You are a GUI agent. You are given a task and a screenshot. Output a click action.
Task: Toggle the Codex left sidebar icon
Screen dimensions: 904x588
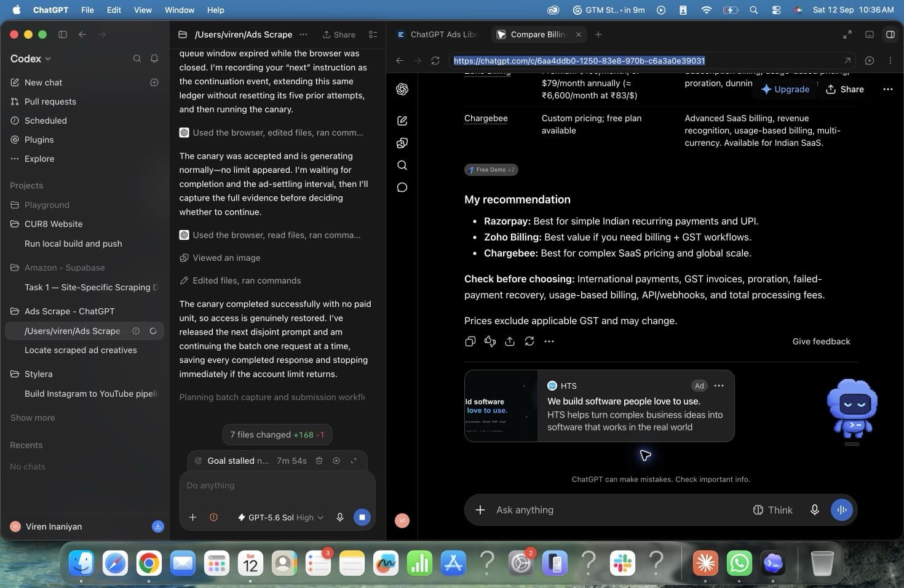click(63, 34)
